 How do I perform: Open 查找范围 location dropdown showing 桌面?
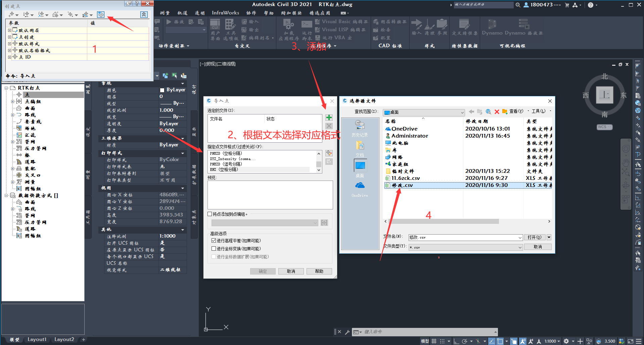coord(424,112)
